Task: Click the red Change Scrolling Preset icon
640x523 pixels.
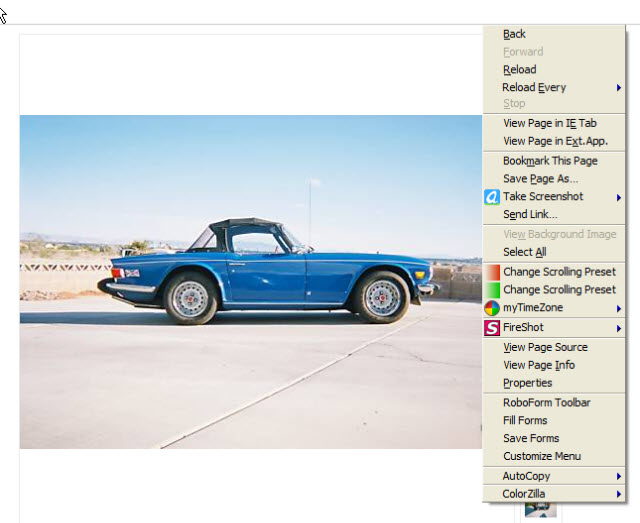Action: point(491,272)
